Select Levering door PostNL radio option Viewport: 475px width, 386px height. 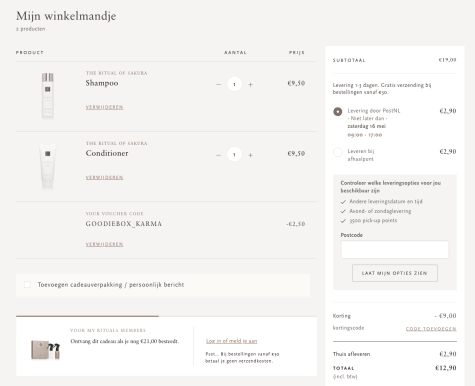click(x=338, y=111)
